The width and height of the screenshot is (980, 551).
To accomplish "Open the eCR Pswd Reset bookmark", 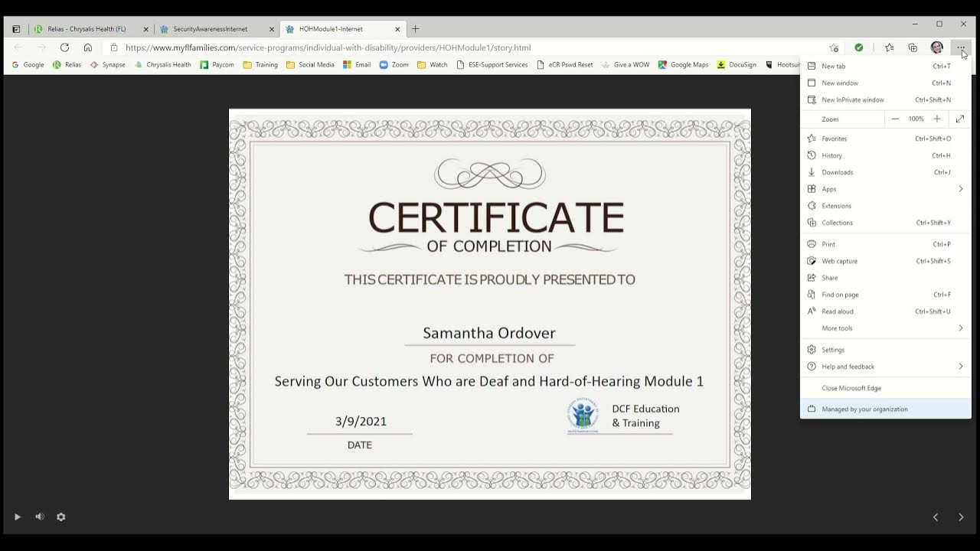I will click(565, 65).
